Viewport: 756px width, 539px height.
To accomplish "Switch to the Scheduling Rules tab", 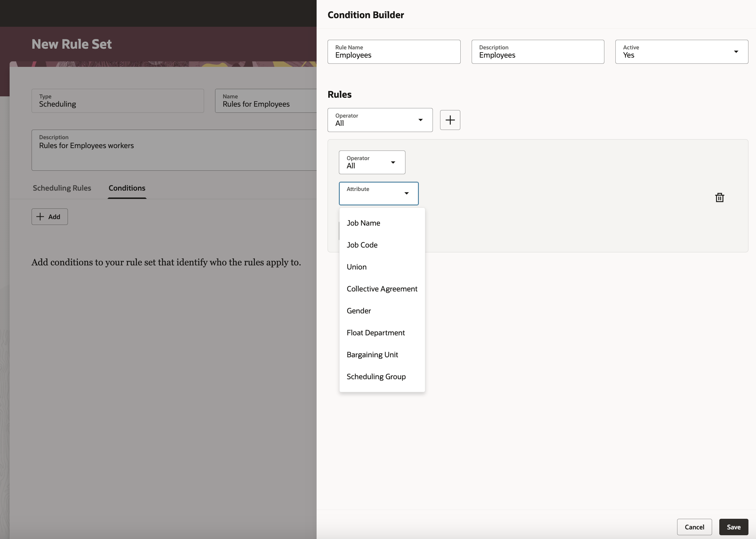I will (x=62, y=188).
